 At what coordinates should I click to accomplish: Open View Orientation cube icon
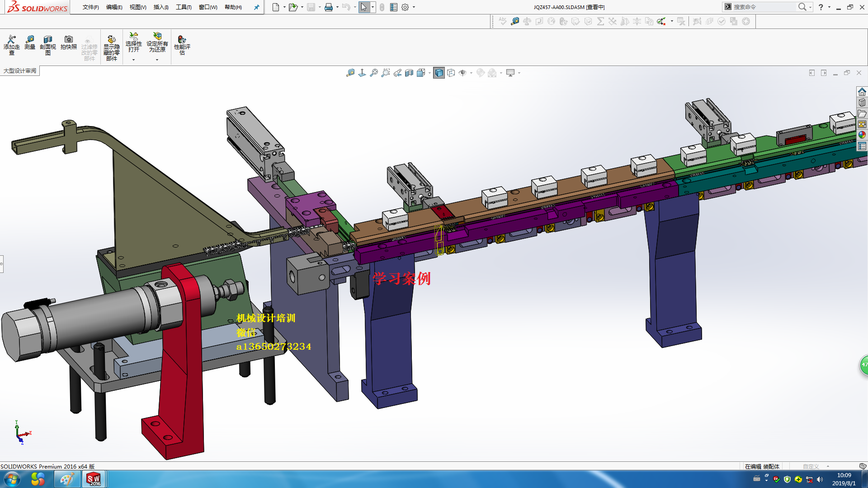421,73
